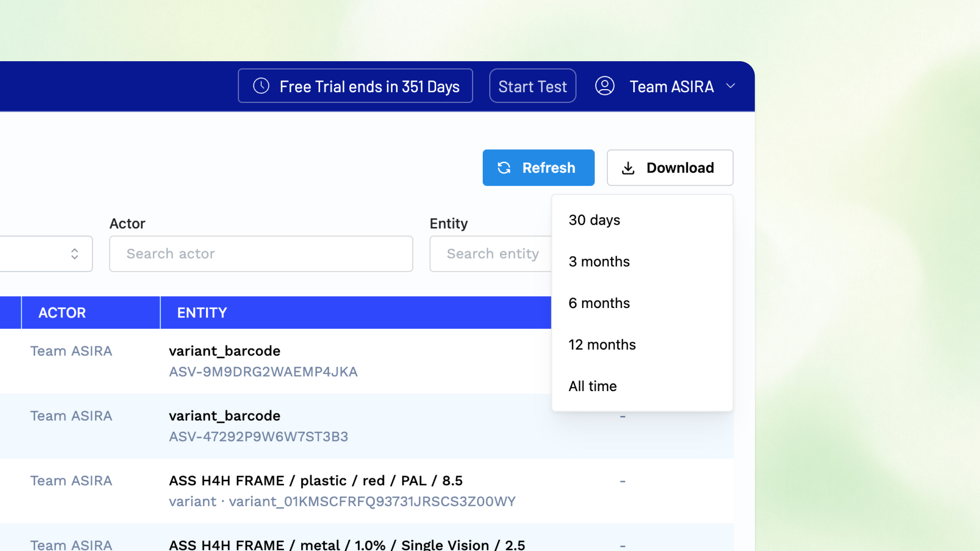Screen dimensions: 980x551
Task: Click entity ID ASV-9M9DRG2WAEMP4JKA
Action: 263,372
